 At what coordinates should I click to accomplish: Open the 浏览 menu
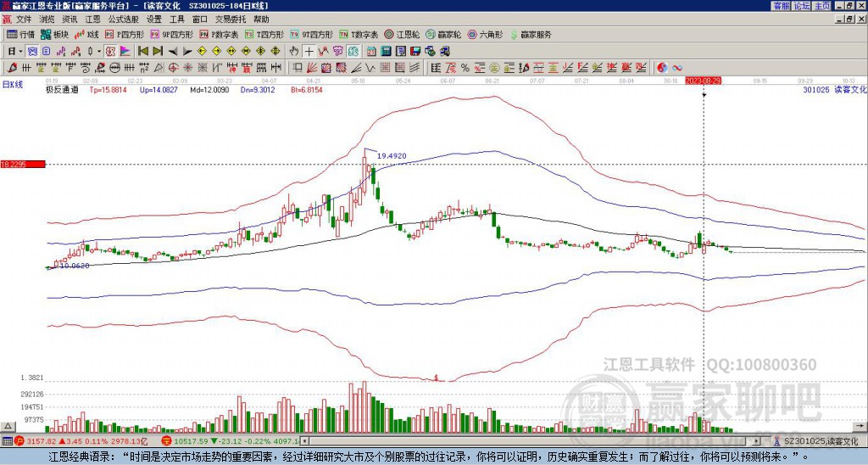tap(47, 20)
